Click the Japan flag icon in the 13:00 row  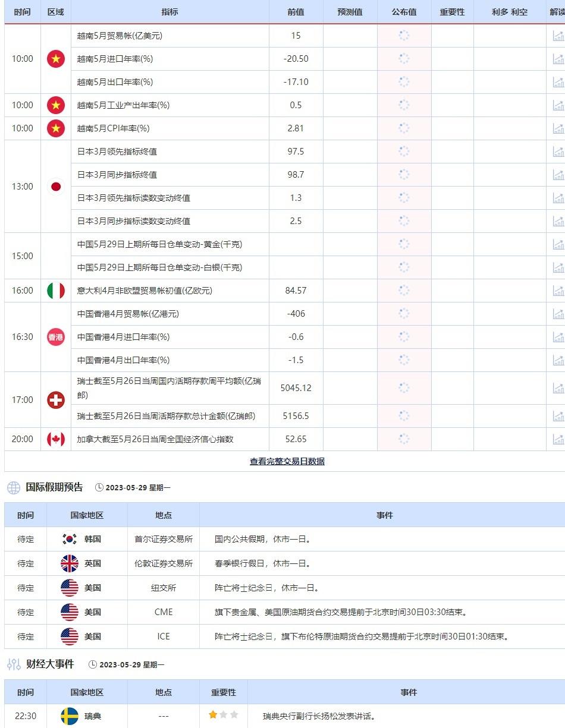(55, 186)
